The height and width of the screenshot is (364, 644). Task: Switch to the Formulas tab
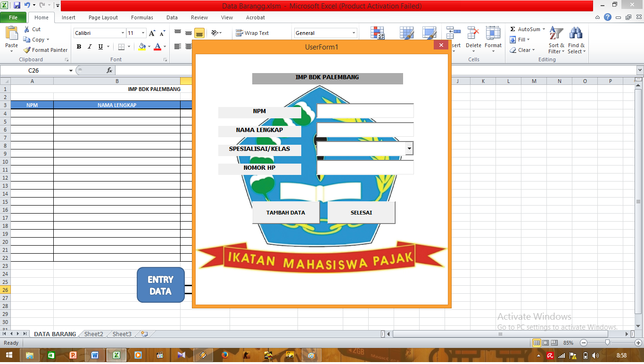(x=142, y=17)
